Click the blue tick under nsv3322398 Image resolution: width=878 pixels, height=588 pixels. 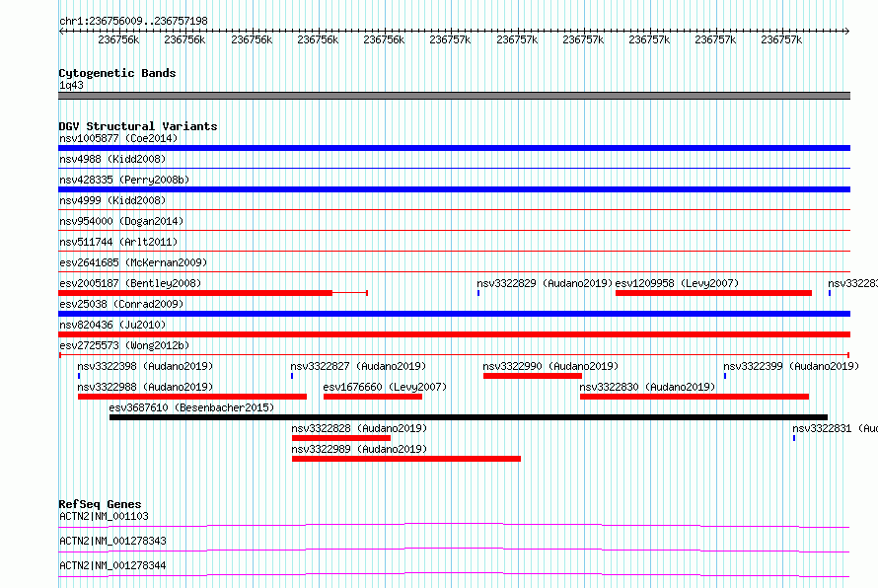(x=79, y=376)
